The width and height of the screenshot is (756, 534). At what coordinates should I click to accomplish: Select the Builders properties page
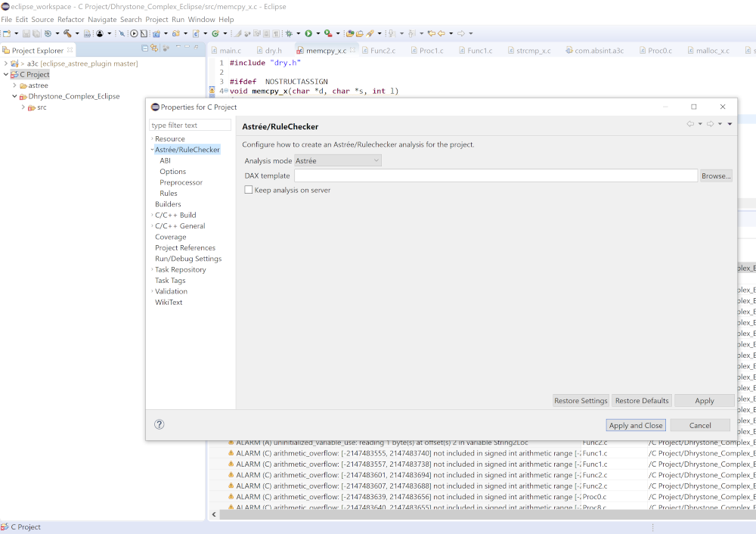pyautogui.click(x=168, y=204)
